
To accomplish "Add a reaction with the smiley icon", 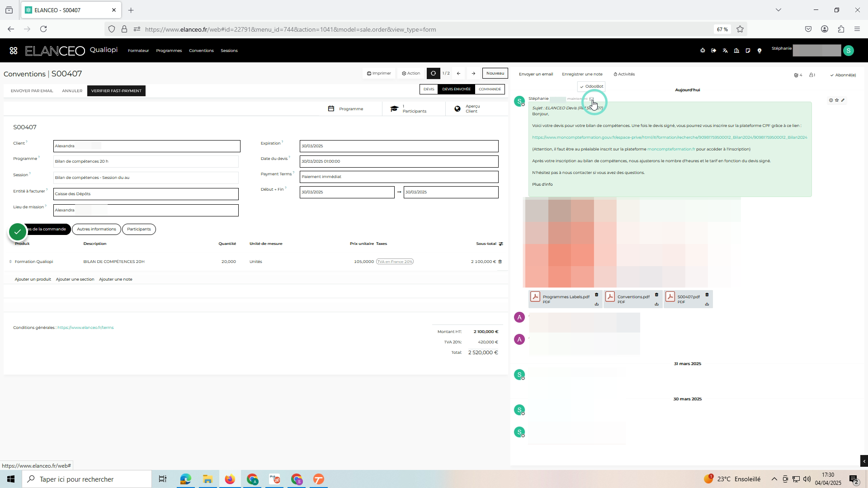I will coord(831,100).
